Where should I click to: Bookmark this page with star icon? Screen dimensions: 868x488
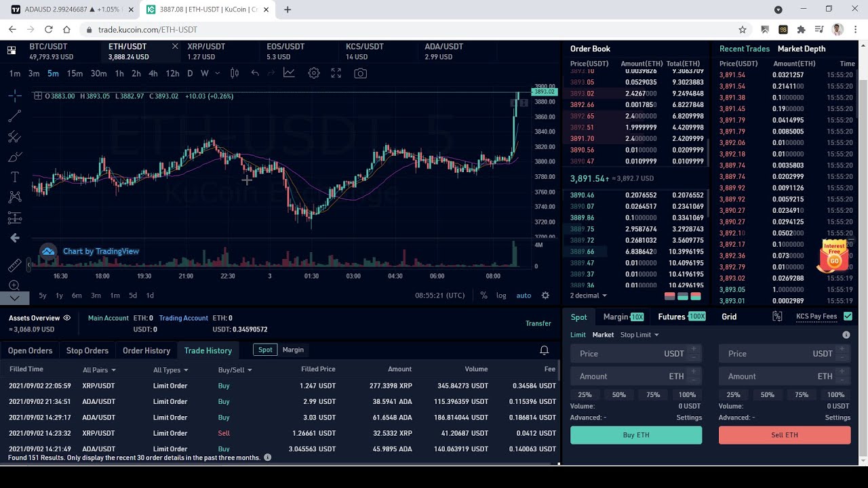[x=743, y=30]
